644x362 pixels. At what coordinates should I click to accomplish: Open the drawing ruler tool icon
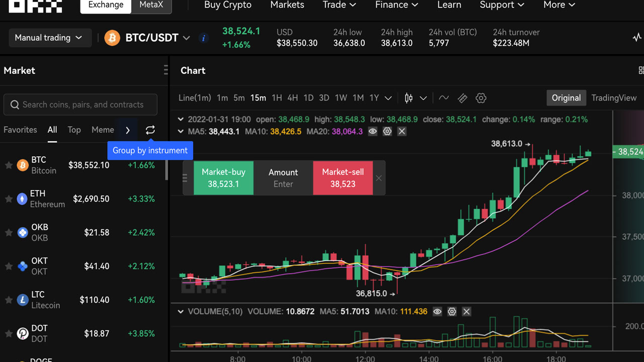coord(462,98)
